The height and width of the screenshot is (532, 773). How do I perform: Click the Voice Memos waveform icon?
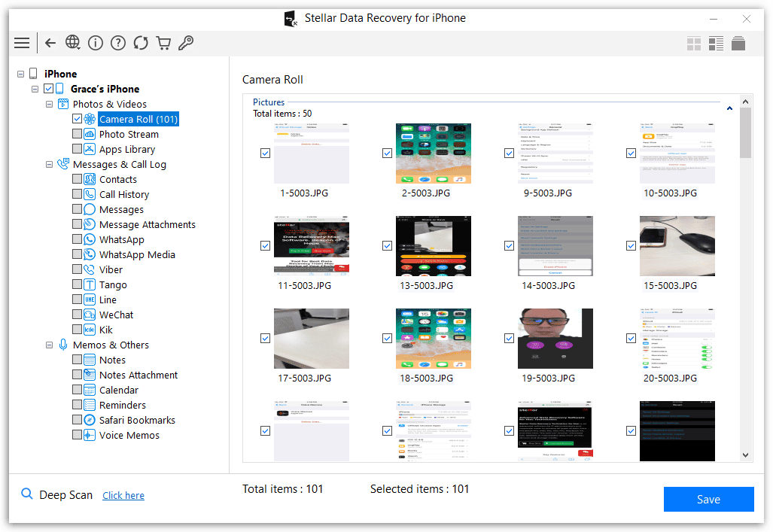(90, 435)
